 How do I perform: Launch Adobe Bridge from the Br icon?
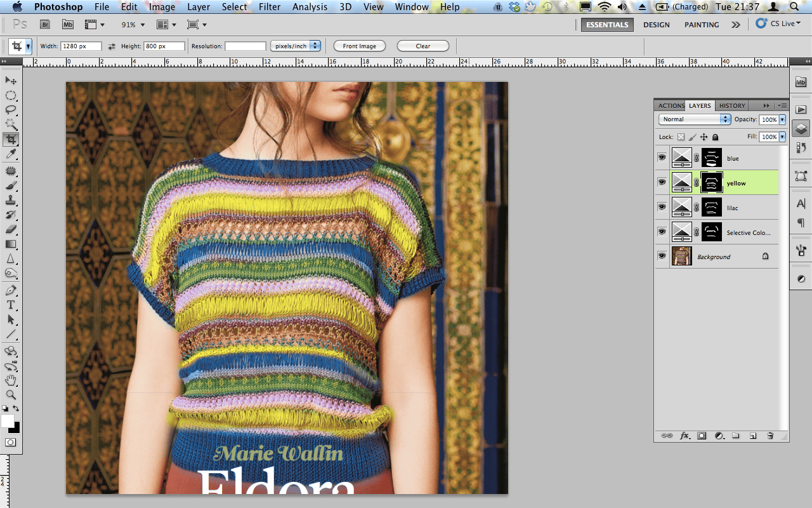(x=45, y=25)
